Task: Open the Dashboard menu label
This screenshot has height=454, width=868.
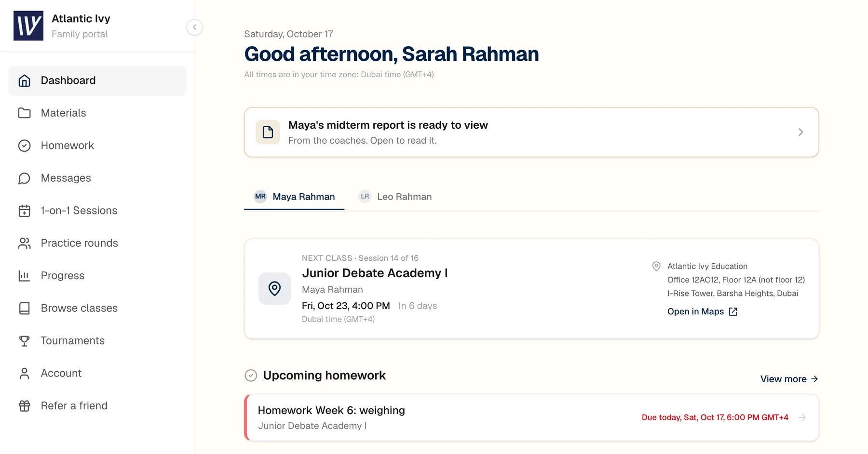Action: tap(68, 80)
